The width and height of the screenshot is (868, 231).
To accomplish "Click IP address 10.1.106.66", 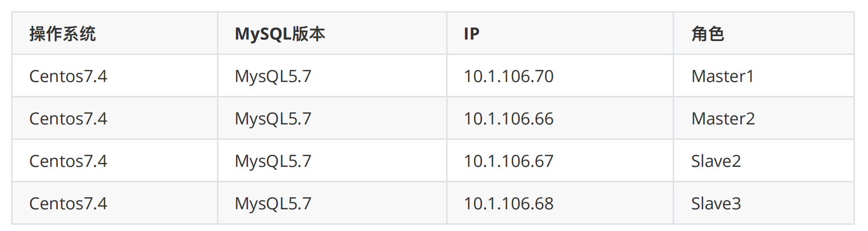I will pyautogui.click(x=508, y=119).
